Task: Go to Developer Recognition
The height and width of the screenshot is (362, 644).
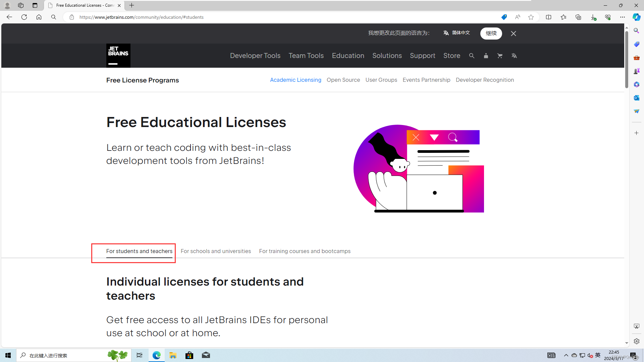Action: [485, 80]
